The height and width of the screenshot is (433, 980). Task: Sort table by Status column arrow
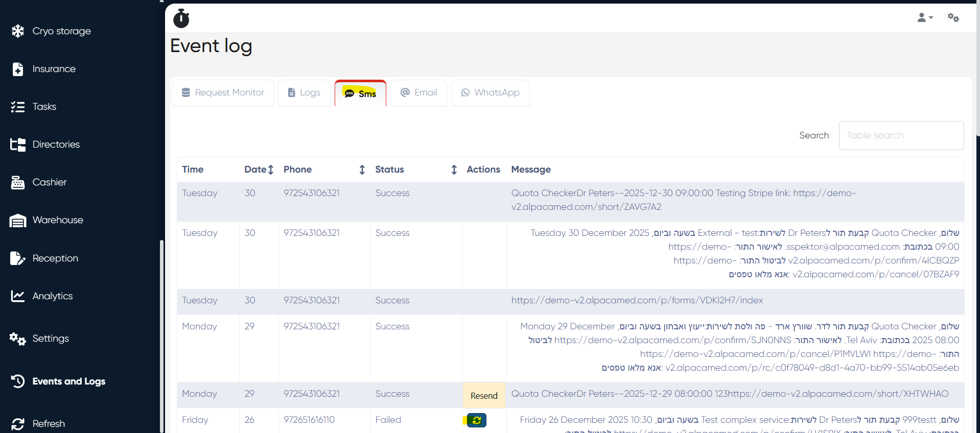pyautogui.click(x=454, y=170)
